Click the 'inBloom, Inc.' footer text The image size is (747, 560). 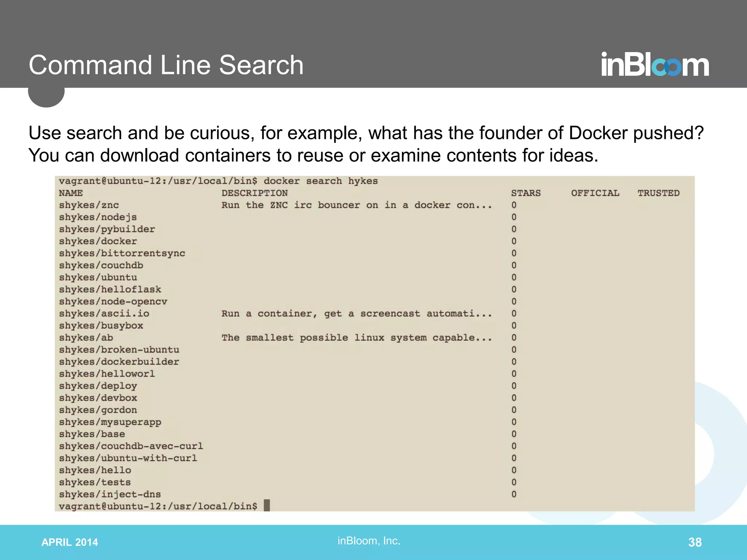(369, 541)
